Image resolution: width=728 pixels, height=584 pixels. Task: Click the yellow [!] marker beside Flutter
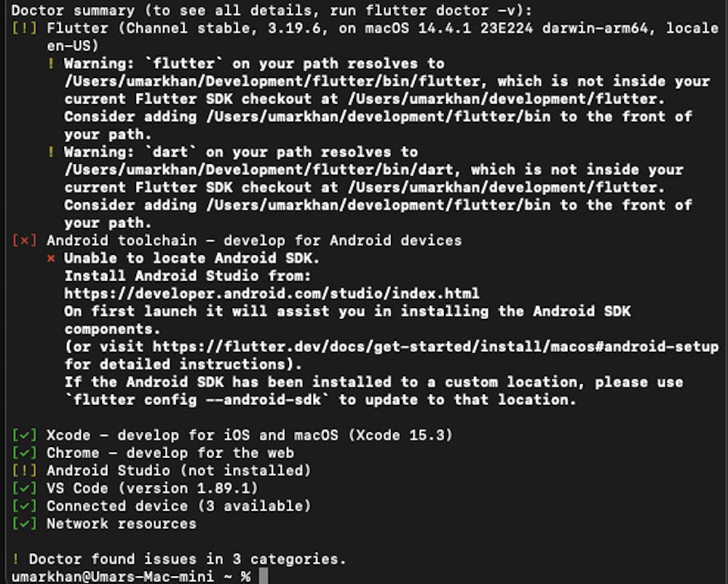(25, 28)
